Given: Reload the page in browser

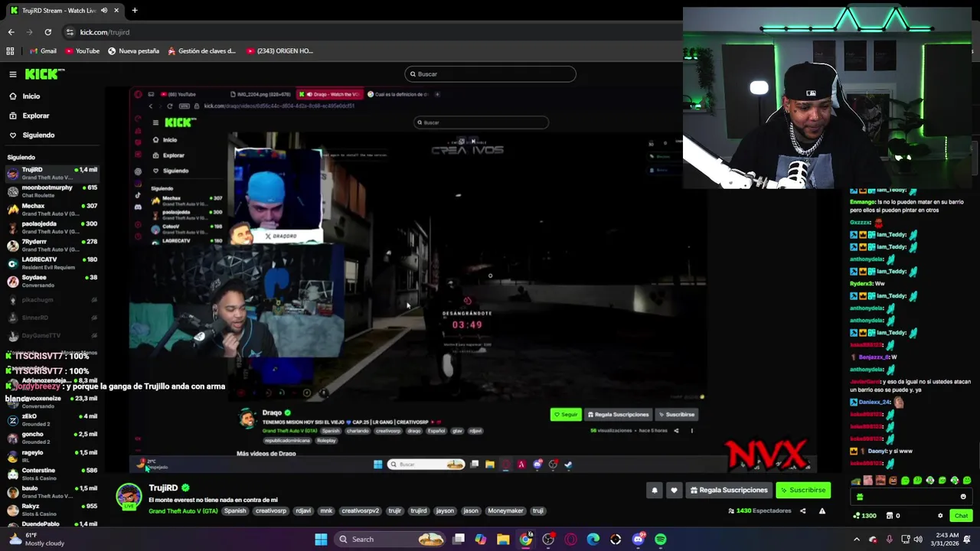Looking at the screenshot, I should pyautogui.click(x=47, y=32).
